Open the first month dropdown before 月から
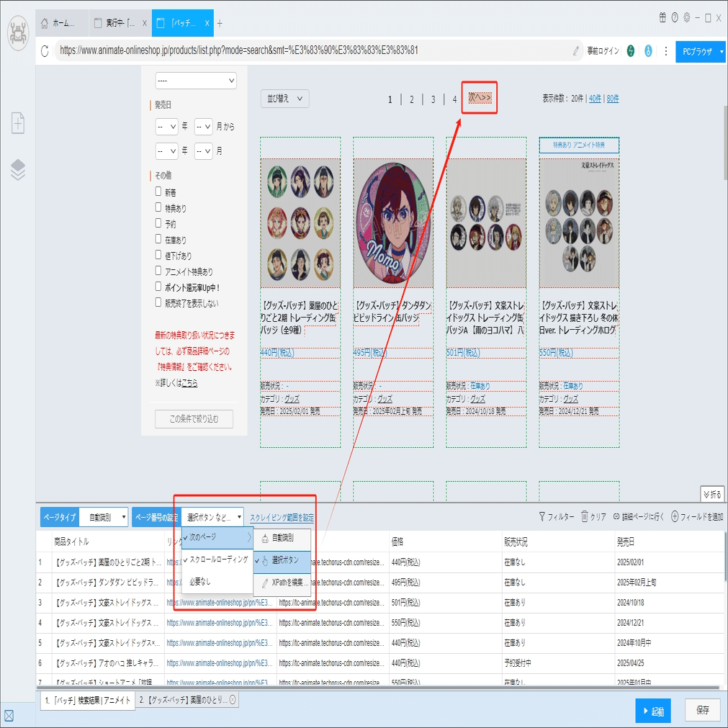 [203, 126]
